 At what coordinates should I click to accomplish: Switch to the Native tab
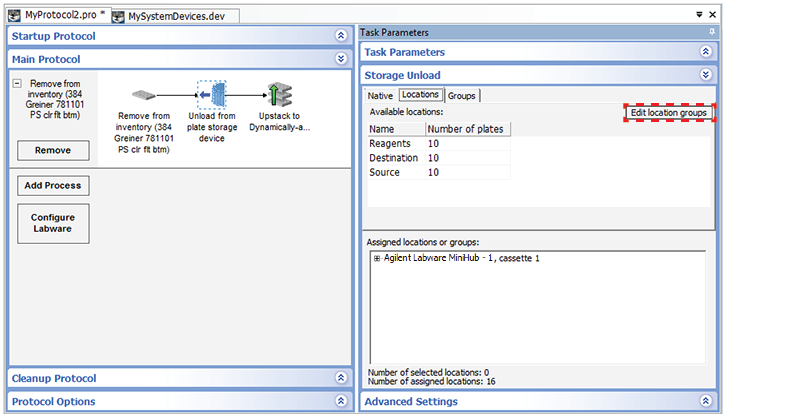380,96
